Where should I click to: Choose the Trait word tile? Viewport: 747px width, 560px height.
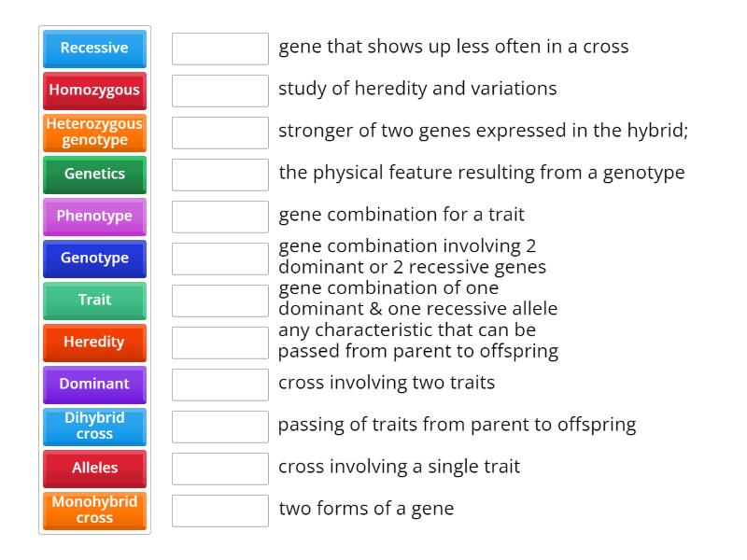(93, 300)
